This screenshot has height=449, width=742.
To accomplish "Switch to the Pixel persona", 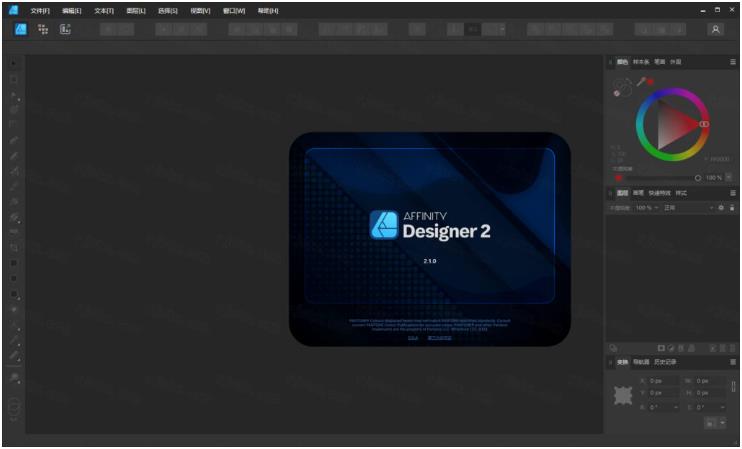I will (43, 29).
